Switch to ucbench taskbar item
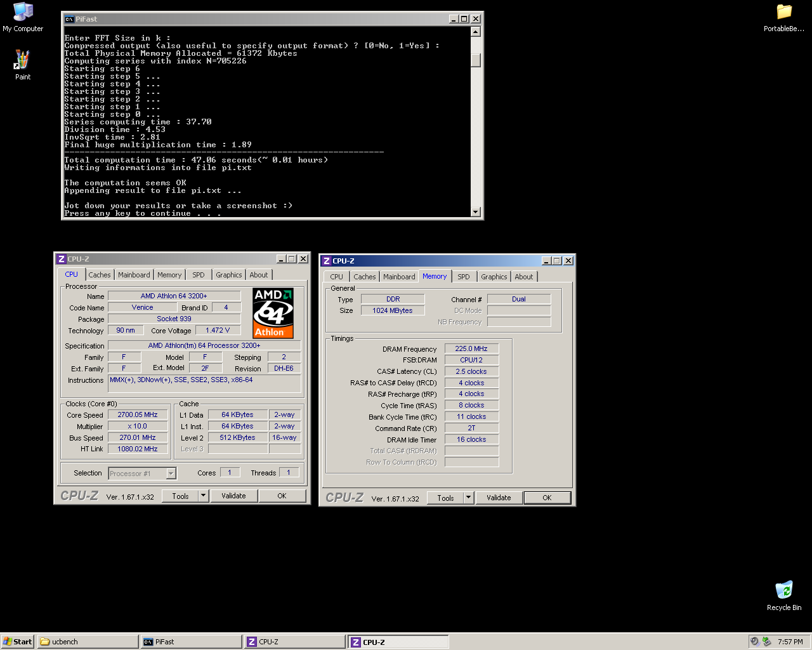The image size is (812, 650). click(x=88, y=642)
